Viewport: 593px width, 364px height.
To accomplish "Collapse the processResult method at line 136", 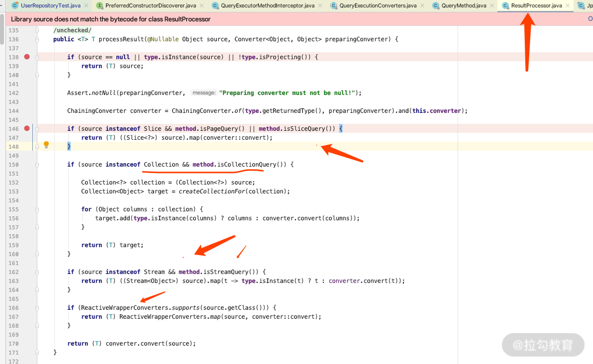I will click(37, 39).
